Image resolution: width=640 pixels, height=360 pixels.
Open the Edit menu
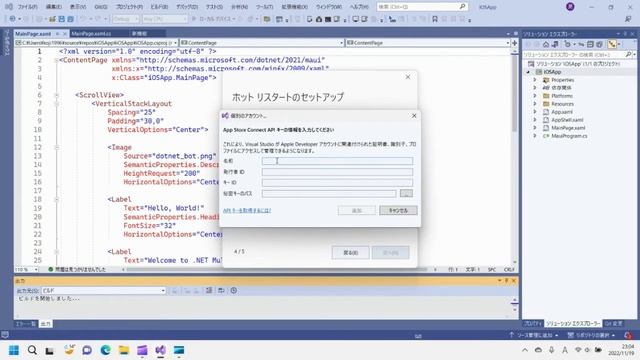click(x=53, y=7)
